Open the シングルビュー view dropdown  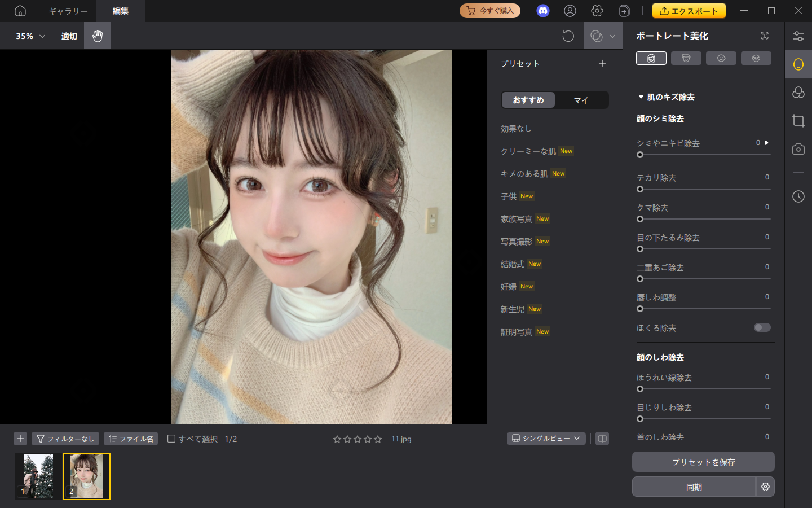(x=546, y=439)
